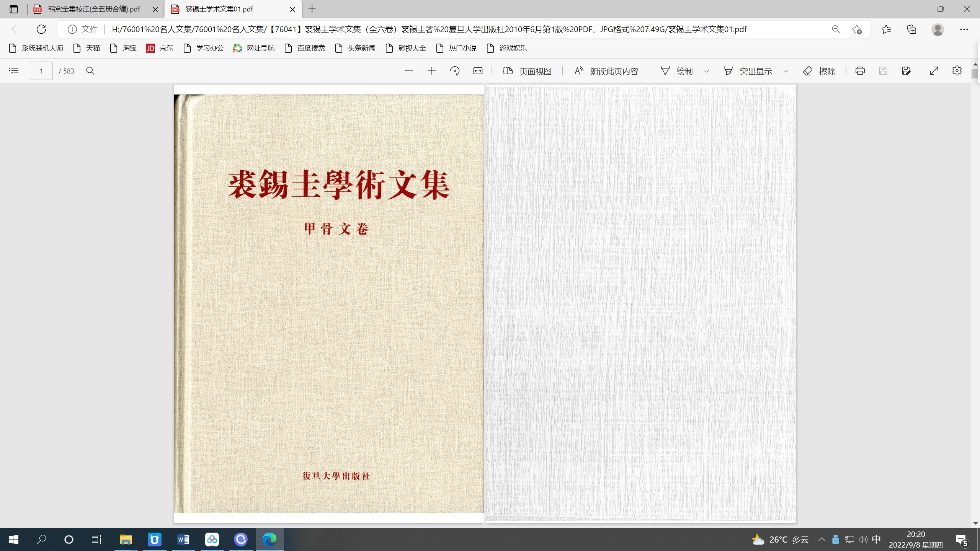Open the document table of contents
The image size is (980, 551).
pyautogui.click(x=13, y=70)
